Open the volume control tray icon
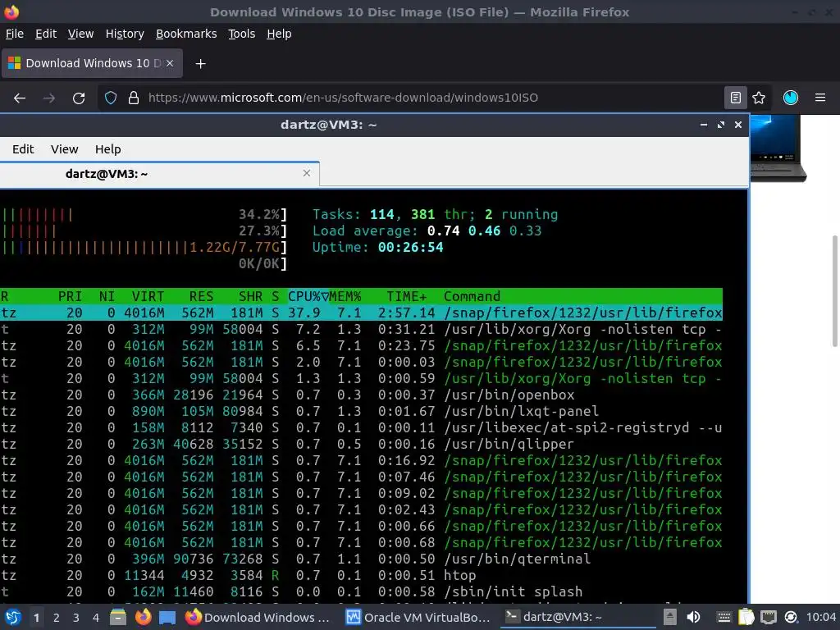Image resolution: width=840 pixels, height=630 pixels. coord(692,617)
